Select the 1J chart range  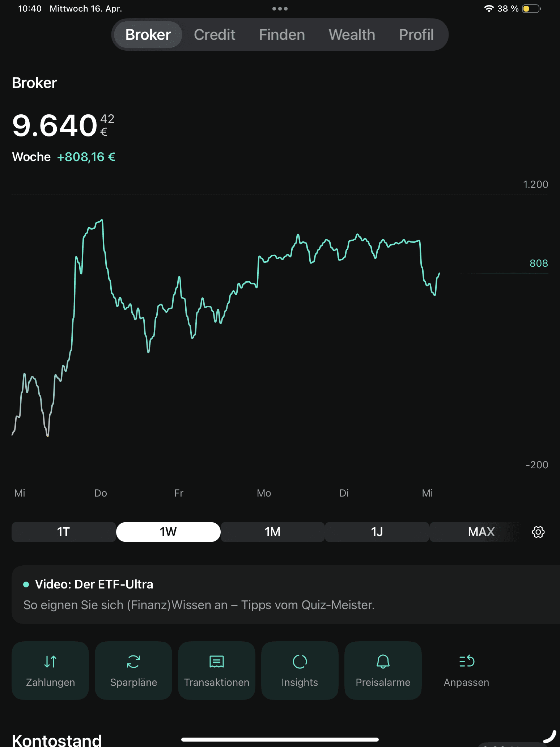377,532
